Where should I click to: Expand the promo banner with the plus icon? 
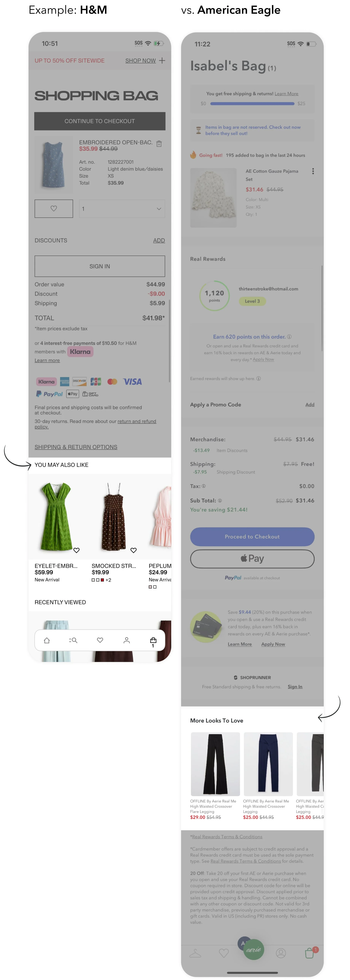tap(162, 61)
